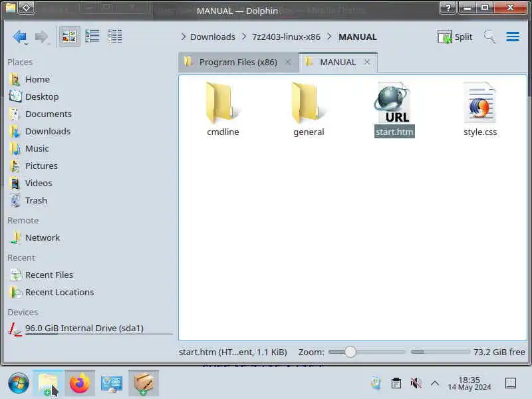
Task: Click the help question mark button
Action: point(448,8)
